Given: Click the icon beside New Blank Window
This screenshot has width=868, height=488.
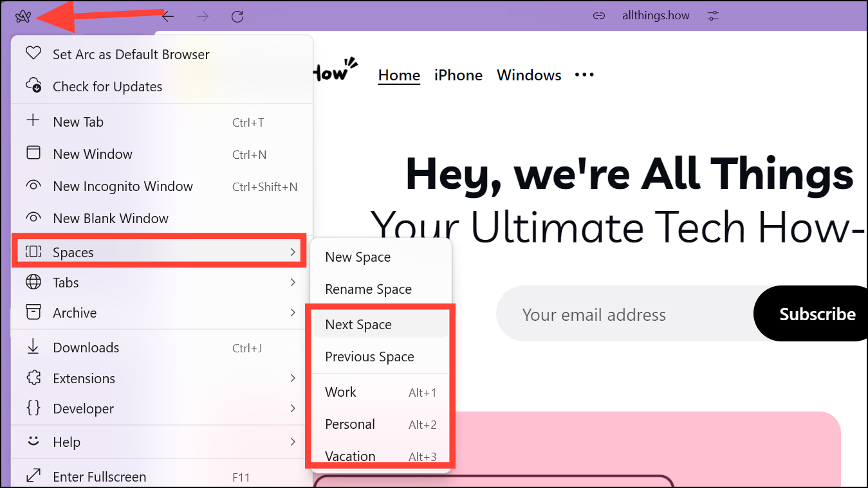Looking at the screenshot, I should point(33,217).
